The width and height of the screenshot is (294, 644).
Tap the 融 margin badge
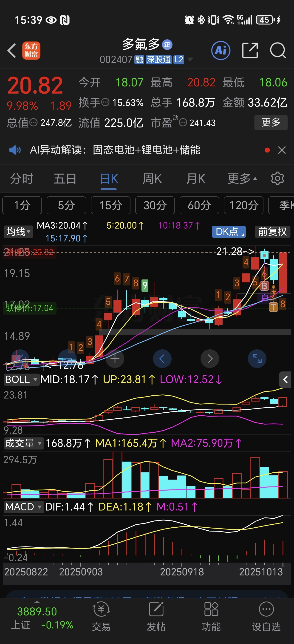click(139, 60)
